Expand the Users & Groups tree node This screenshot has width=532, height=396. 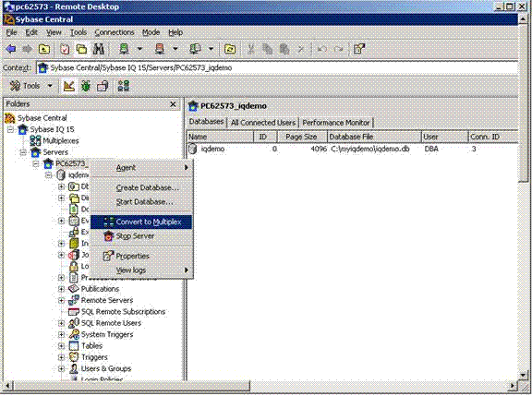point(61,369)
